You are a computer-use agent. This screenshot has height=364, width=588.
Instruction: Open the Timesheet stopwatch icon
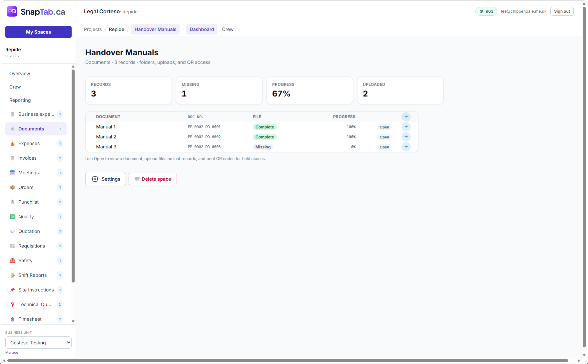point(13,319)
